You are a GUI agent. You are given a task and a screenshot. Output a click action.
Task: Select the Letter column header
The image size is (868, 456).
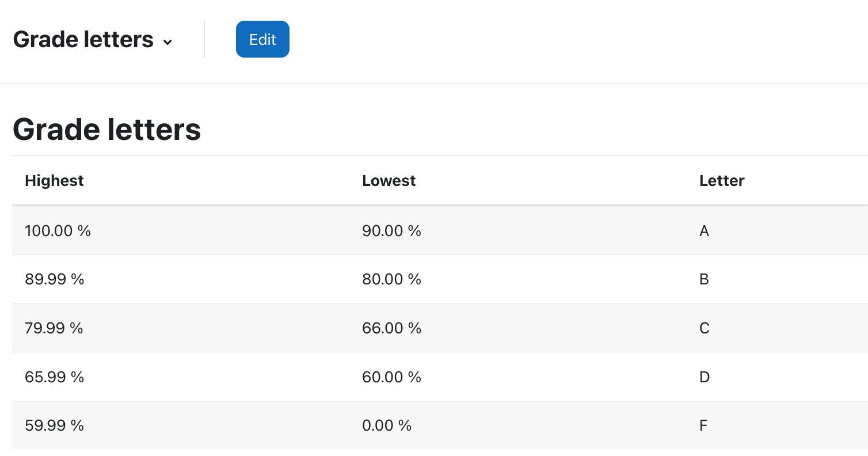pyautogui.click(x=722, y=181)
